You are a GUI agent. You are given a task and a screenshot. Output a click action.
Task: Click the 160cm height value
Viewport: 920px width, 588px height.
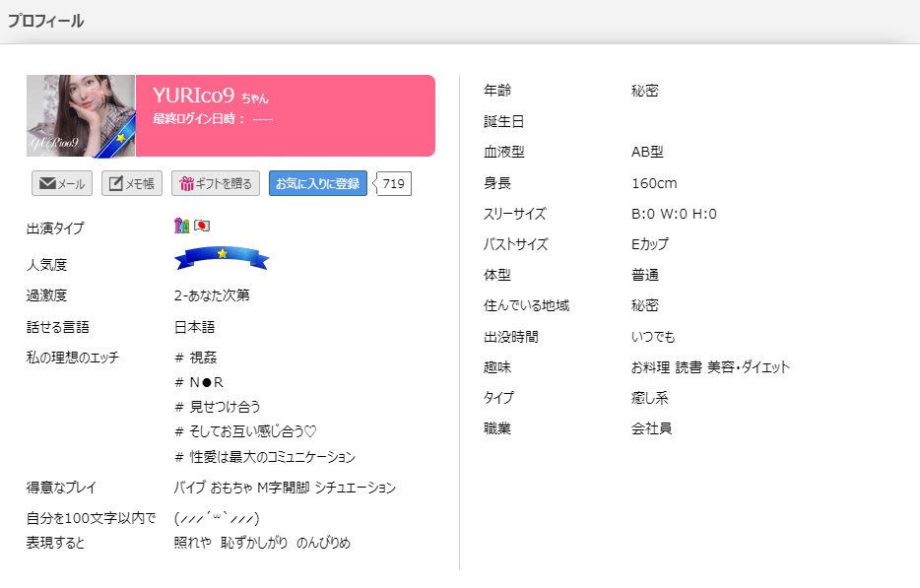pos(654,183)
